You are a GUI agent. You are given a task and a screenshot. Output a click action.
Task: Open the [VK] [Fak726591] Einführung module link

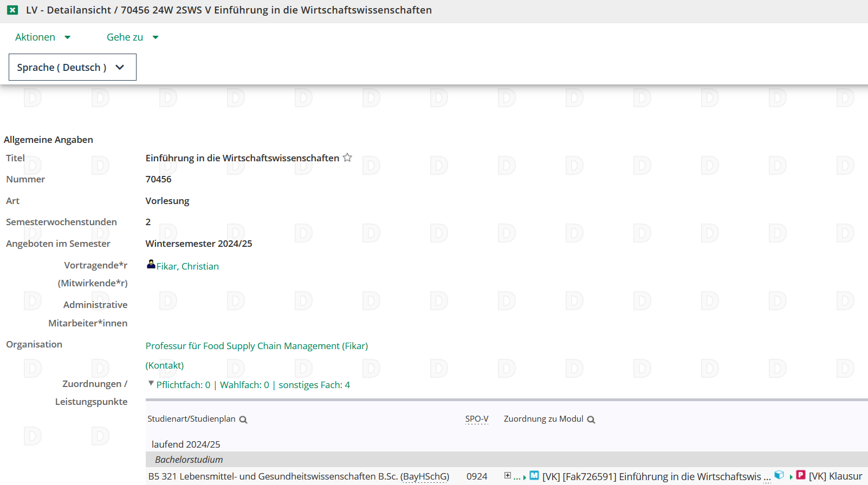coord(651,476)
